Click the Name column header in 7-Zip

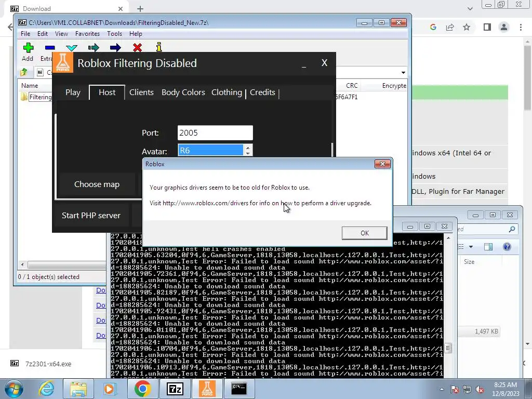pos(30,86)
